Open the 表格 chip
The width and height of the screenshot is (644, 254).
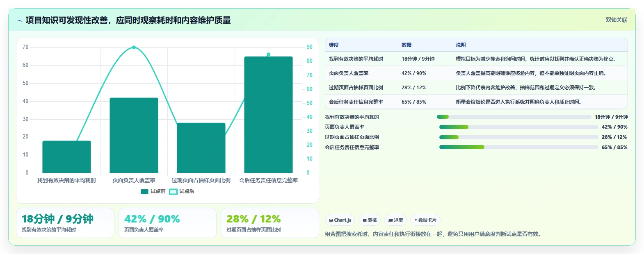[x=370, y=220]
